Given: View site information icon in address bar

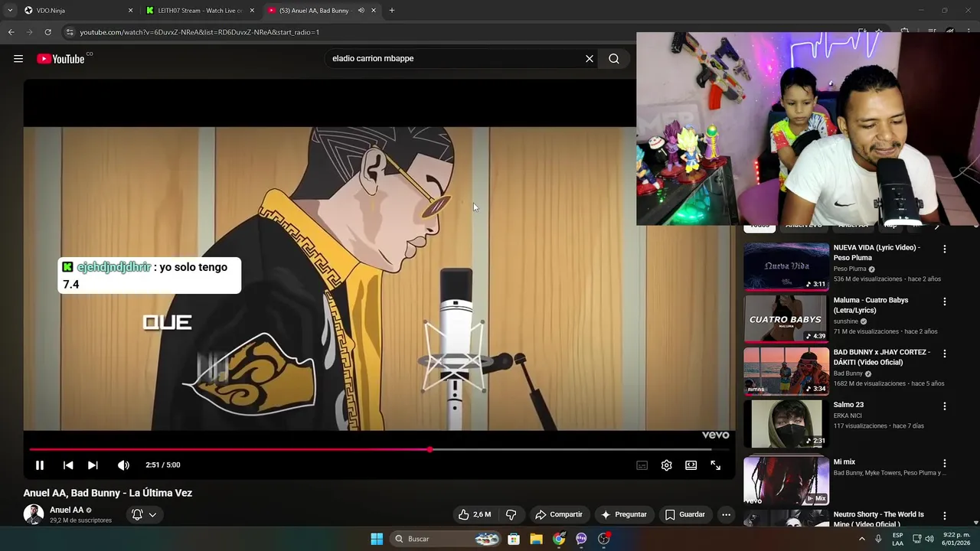Looking at the screenshot, I should coord(70,32).
